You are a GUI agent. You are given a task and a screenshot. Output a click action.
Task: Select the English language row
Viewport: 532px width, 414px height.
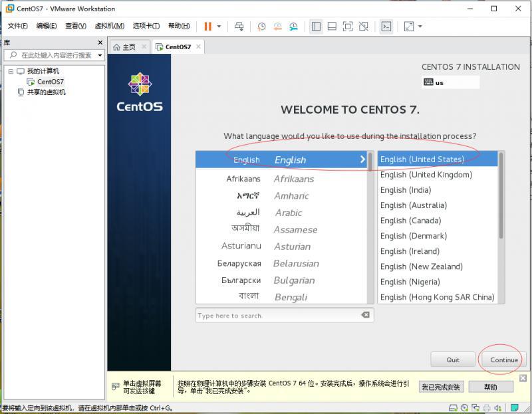(281, 159)
